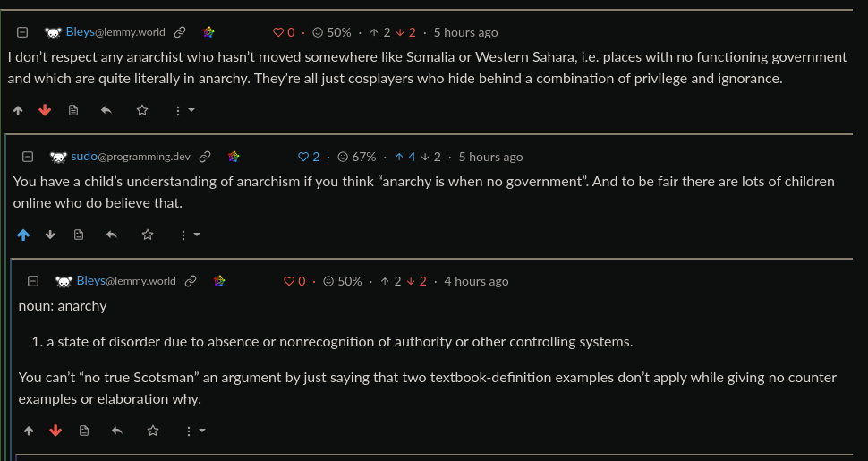Open more options on sudo's comment
Screen dimensions: 868x461
point(189,235)
